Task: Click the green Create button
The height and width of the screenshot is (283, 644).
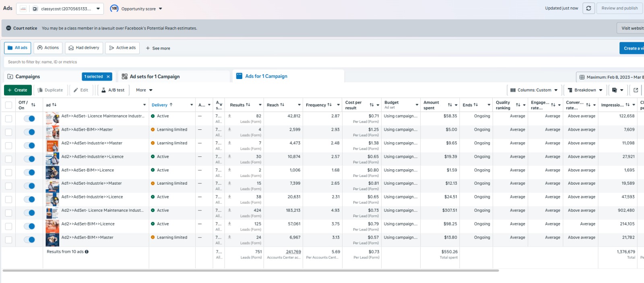Action: click(18, 90)
